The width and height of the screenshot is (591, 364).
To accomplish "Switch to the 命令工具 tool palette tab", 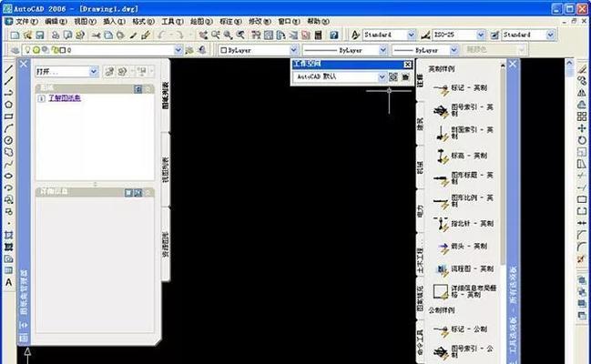I will [x=421, y=342].
